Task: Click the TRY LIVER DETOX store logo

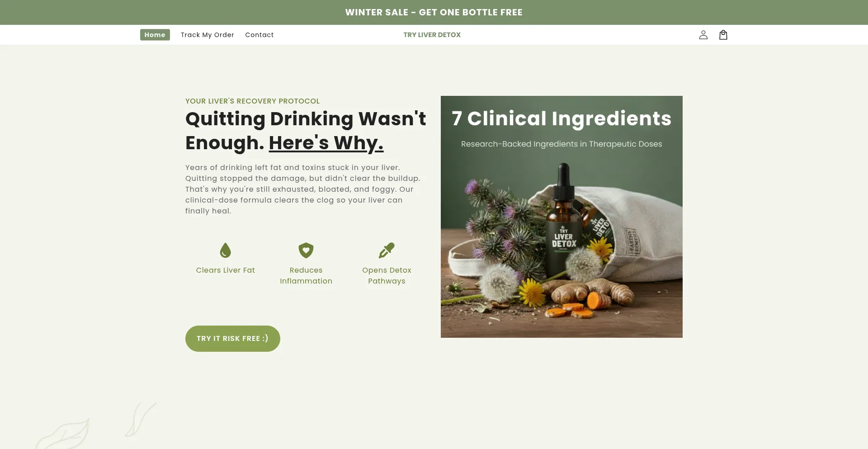Action: pos(432,35)
